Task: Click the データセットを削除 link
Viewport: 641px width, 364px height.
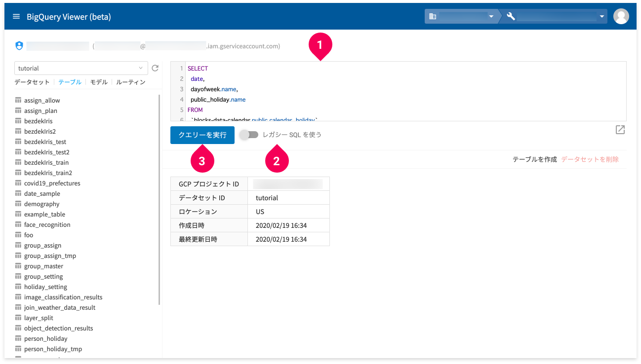Action: [x=590, y=159]
